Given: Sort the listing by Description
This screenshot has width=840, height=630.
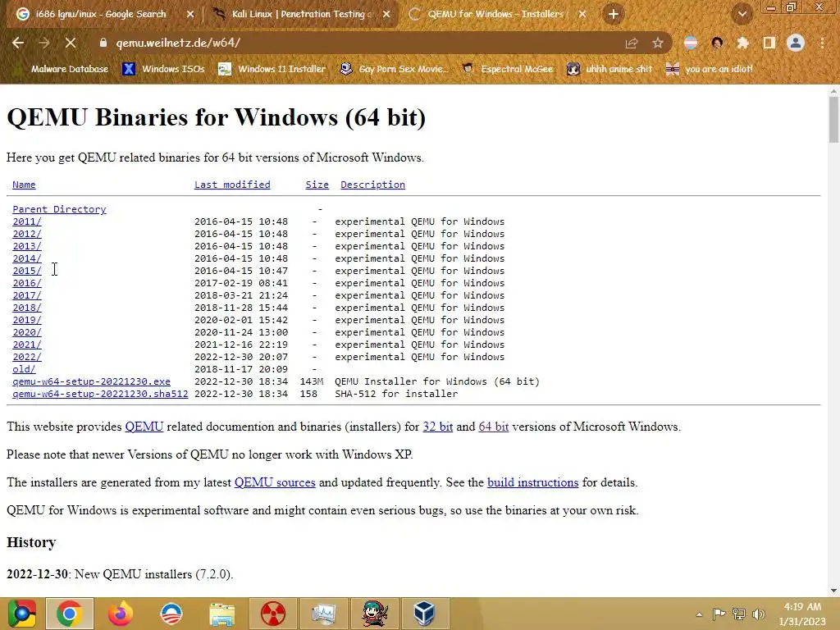Looking at the screenshot, I should click(373, 185).
